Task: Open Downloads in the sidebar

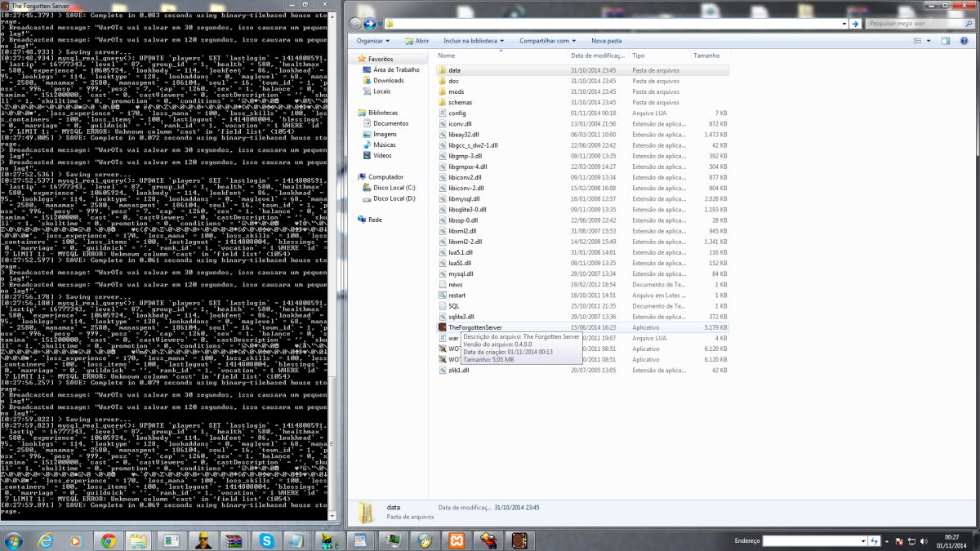Action: point(388,81)
